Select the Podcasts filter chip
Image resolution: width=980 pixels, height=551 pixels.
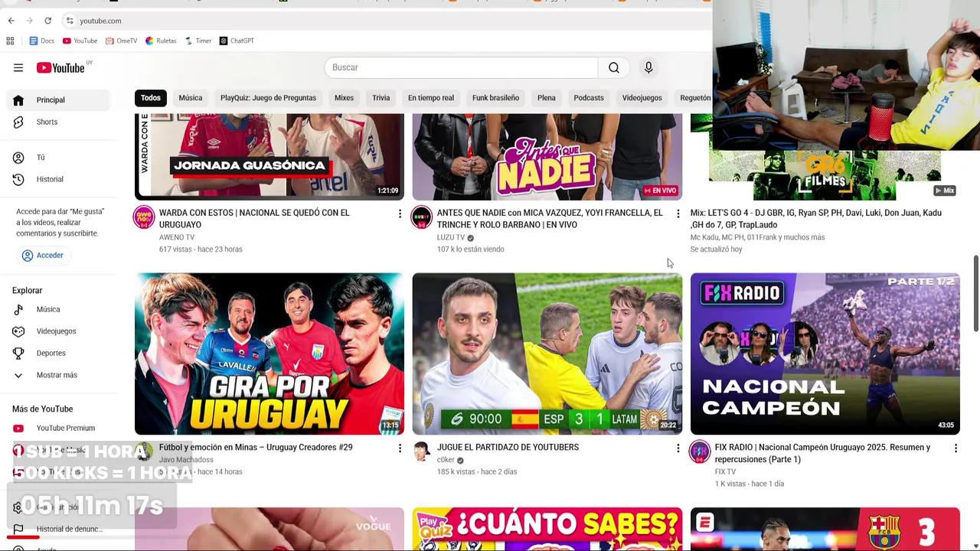coord(589,98)
